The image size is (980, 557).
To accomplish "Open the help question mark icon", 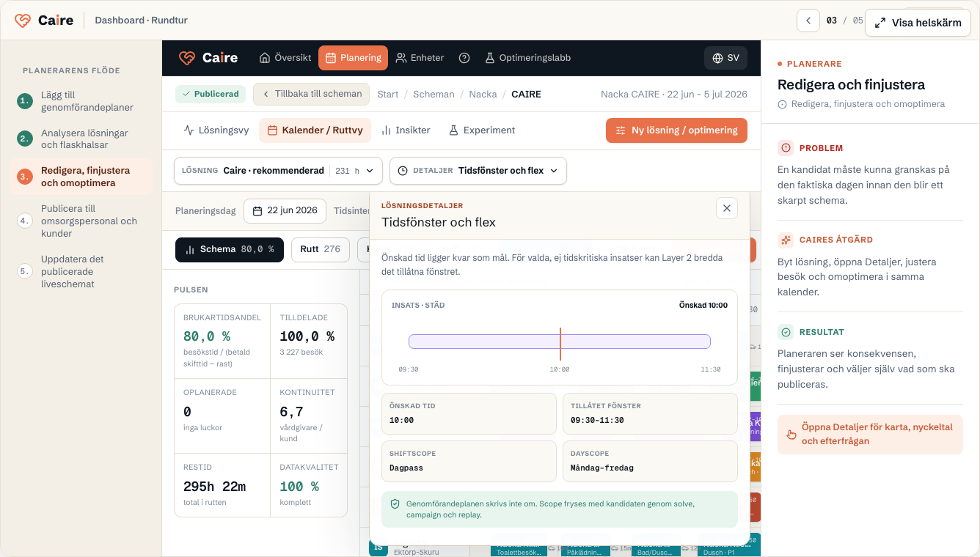I will [464, 58].
